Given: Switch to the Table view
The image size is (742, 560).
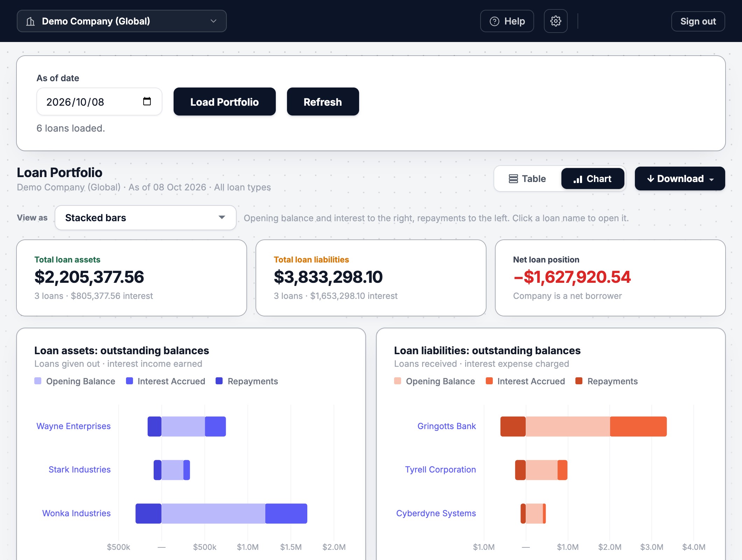Looking at the screenshot, I should coord(527,179).
